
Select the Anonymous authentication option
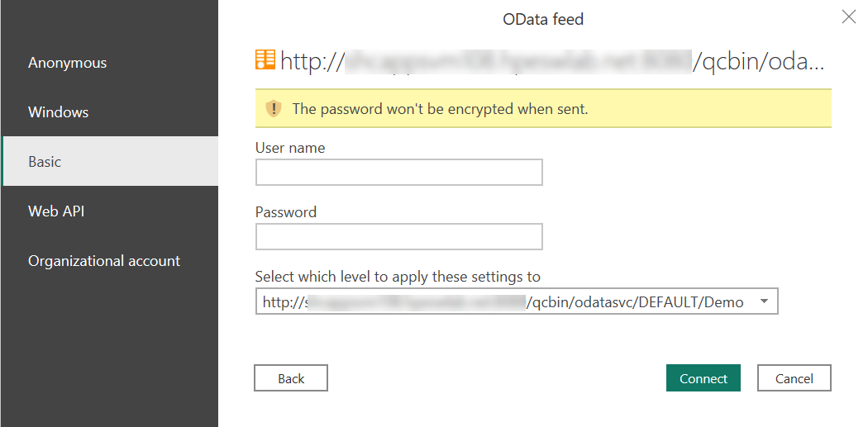coord(110,63)
